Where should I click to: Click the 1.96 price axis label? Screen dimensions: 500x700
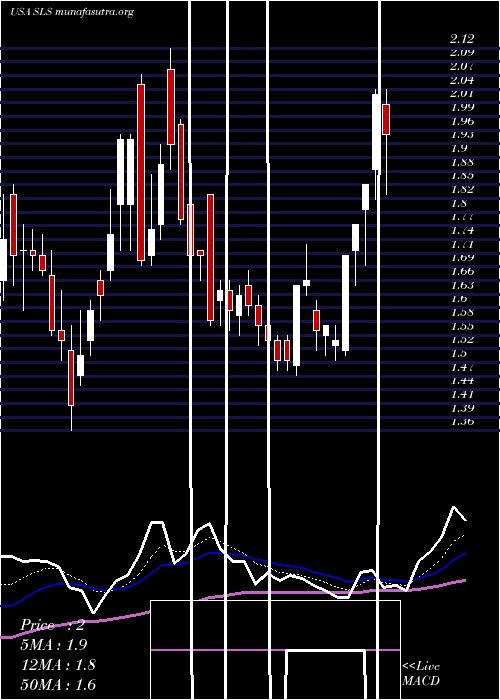(462, 121)
